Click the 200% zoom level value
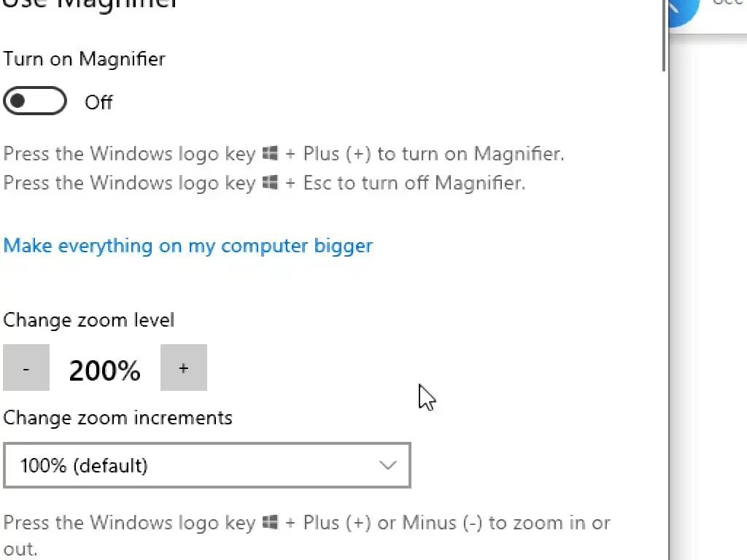This screenshot has width=747, height=560. (104, 370)
